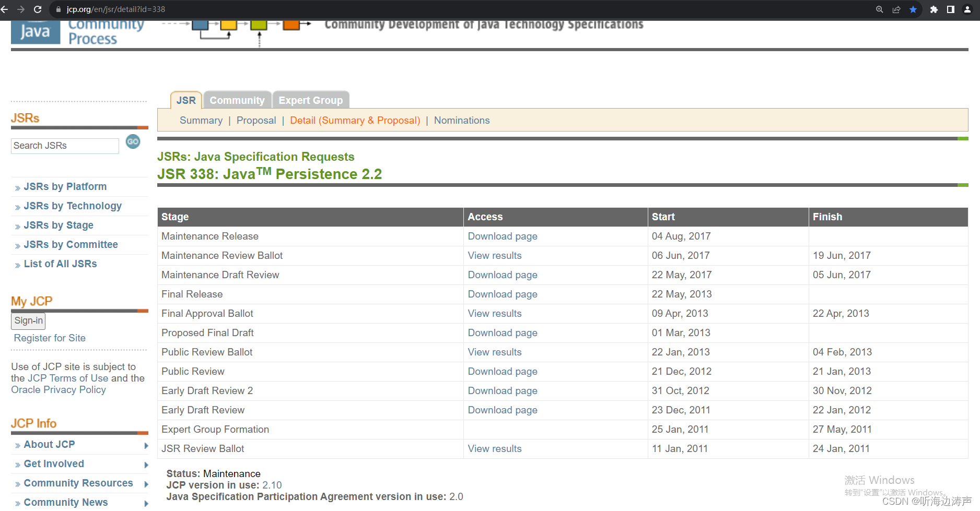The image size is (980, 511).
Task: Click the GO search icon
Action: (x=133, y=141)
